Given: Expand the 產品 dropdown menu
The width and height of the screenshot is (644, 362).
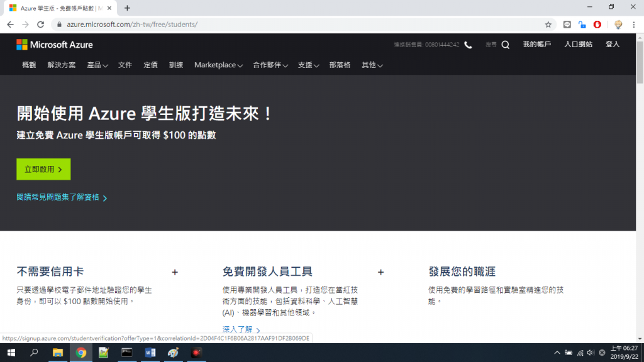Looking at the screenshot, I should tap(97, 65).
